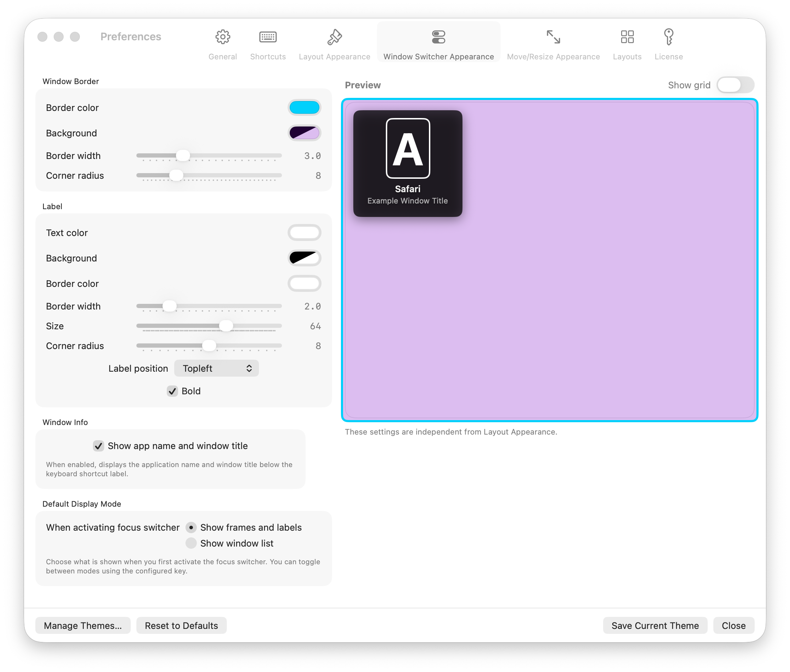Click the Safari preview label card
Viewport: 790px width, 672px height.
408,164
